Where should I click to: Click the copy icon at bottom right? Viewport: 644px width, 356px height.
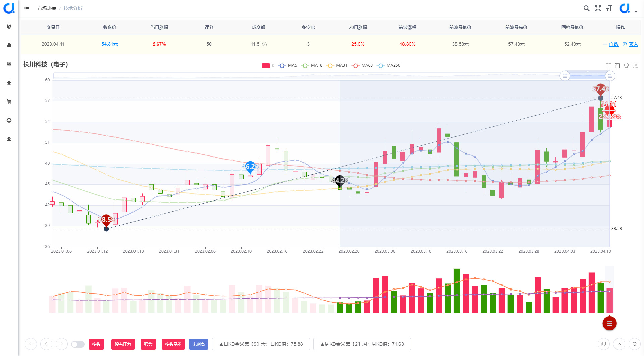[604, 344]
